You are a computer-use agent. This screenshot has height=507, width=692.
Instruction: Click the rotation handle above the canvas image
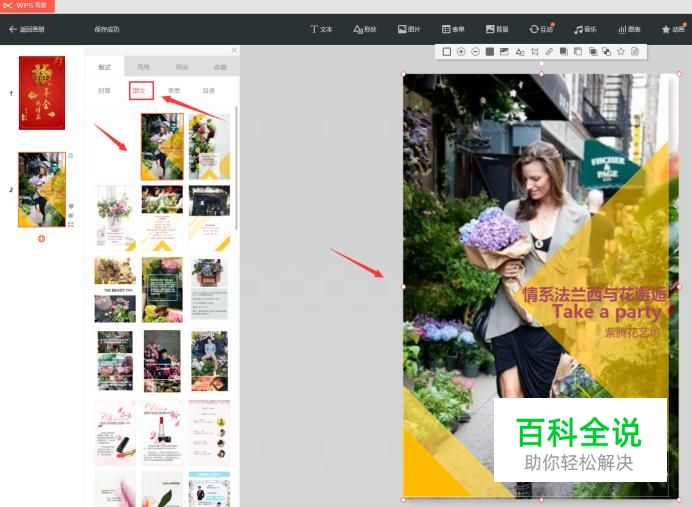(x=542, y=64)
